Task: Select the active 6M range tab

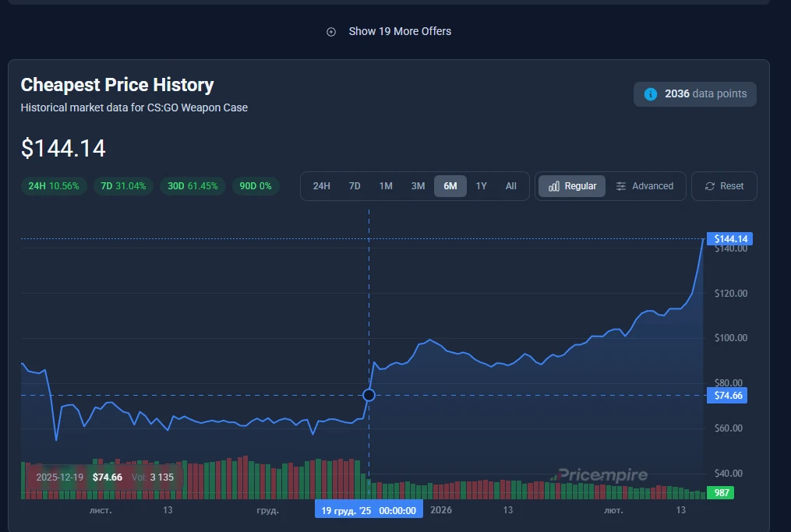Action: pyautogui.click(x=450, y=186)
